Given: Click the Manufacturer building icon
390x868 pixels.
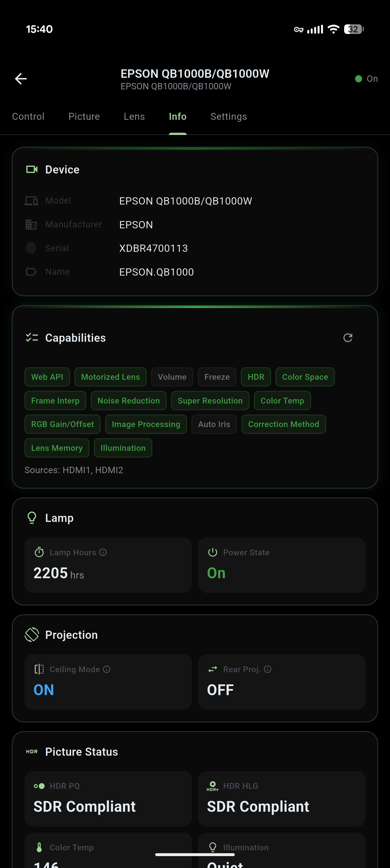Looking at the screenshot, I should 31,224.
